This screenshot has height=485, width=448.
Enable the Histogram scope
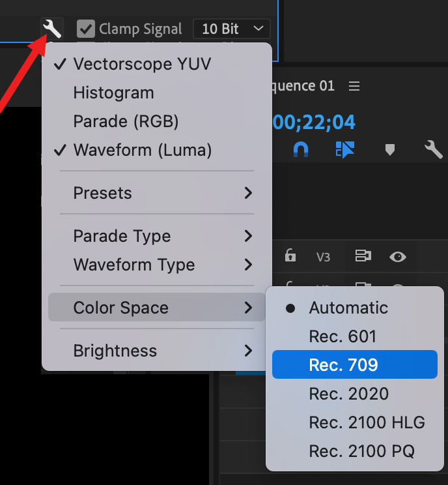click(114, 93)
